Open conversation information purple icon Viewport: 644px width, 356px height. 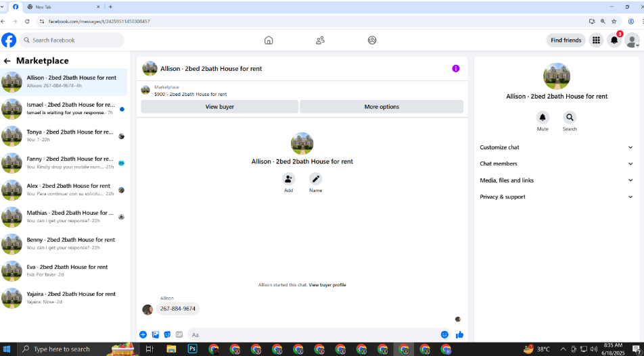[456, 68]
